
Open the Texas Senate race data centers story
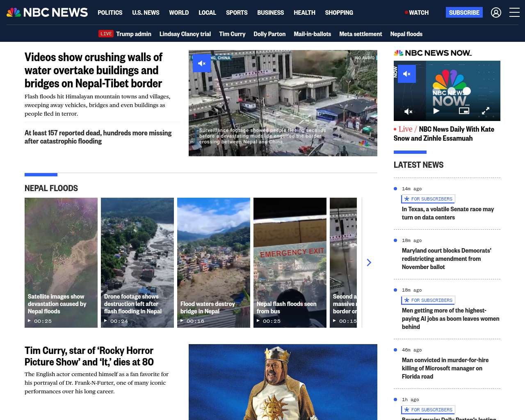[x=448, y=213]
